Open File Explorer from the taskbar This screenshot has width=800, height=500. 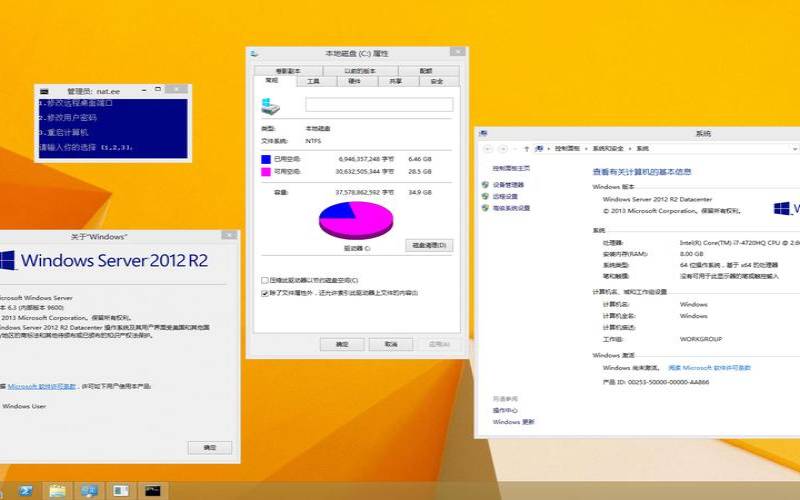pyautogui.click(x=57, y=491)
